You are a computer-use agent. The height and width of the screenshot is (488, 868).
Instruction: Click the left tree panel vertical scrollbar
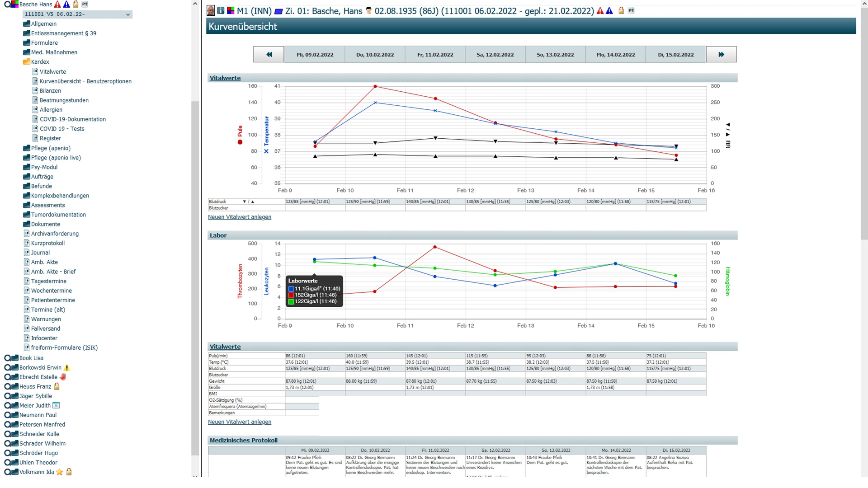pyautogui.click(x=195, y=271)
